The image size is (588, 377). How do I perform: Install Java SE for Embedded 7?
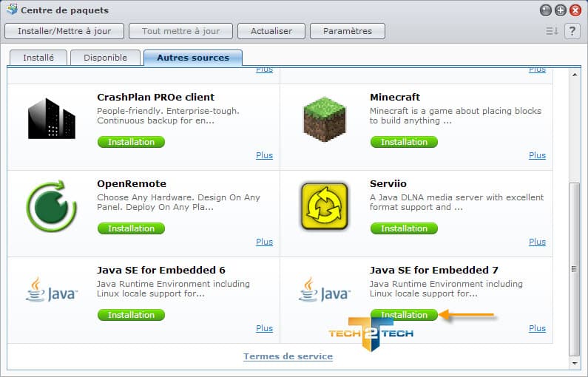tap(405, 315)
